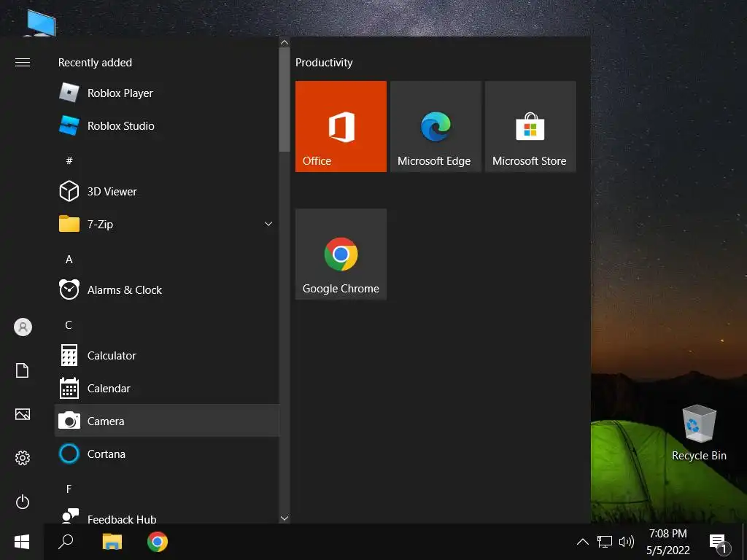The image size is (747, 560).
Task: Open the Calculator app
Action: point(167,355)
